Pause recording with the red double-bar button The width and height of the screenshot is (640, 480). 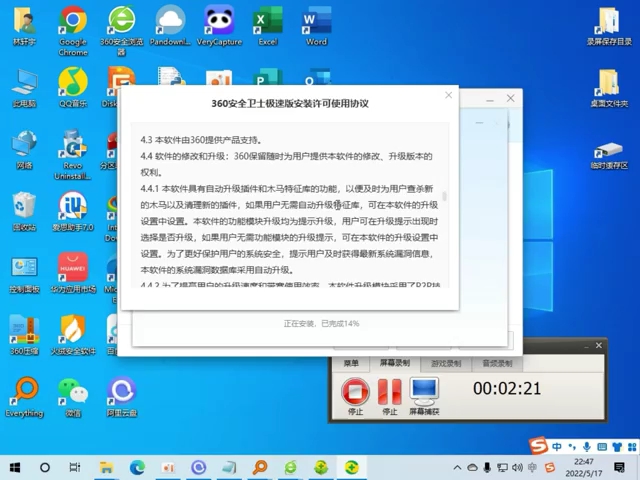[389, 392]
